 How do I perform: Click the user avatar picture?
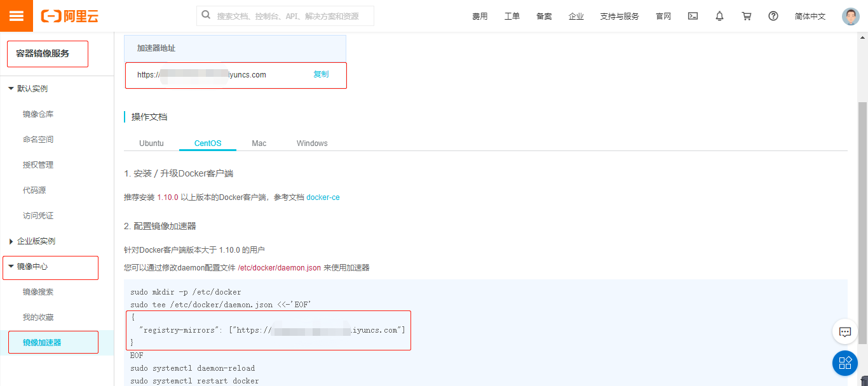(850, 17)
